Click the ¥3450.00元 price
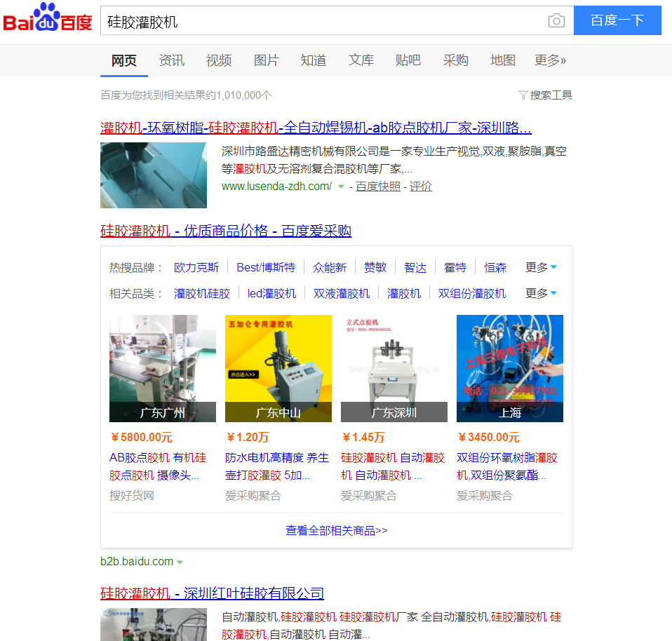This screenshot has height=641, width=672. 489,438
